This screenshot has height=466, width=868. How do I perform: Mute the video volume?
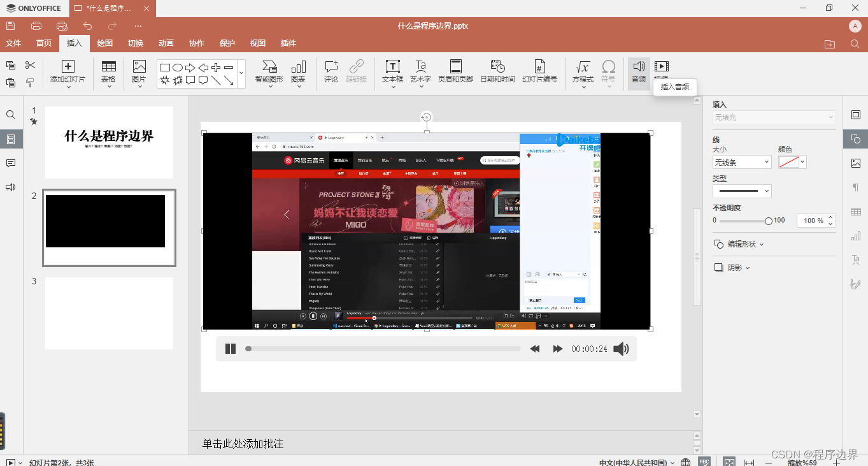click(x=621, y=349)
